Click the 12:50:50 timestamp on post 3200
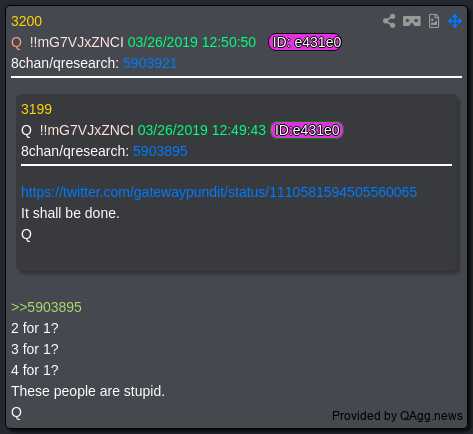The height and width of the screenshot is (434, 473). pyautogui.click(x=192, y=42)
